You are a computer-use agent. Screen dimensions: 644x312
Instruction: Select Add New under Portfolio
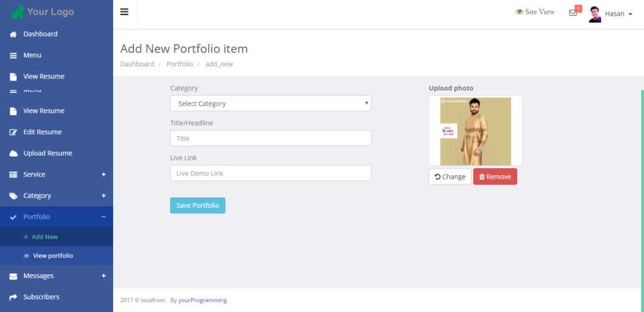tap(45, 237)
